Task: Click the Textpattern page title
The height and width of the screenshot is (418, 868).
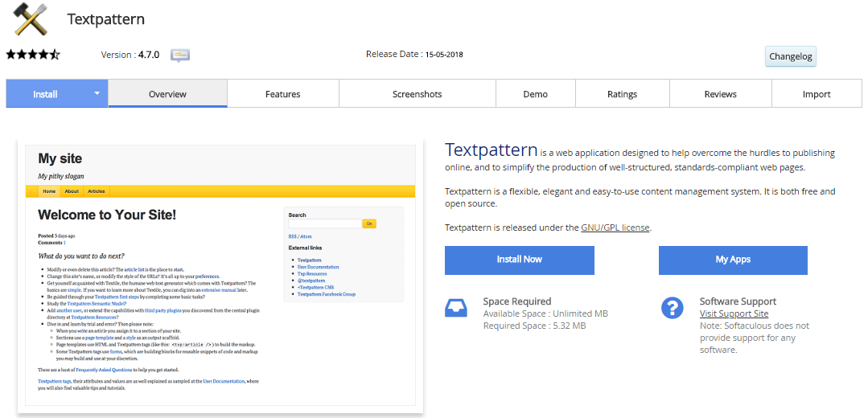Action: 105,19
